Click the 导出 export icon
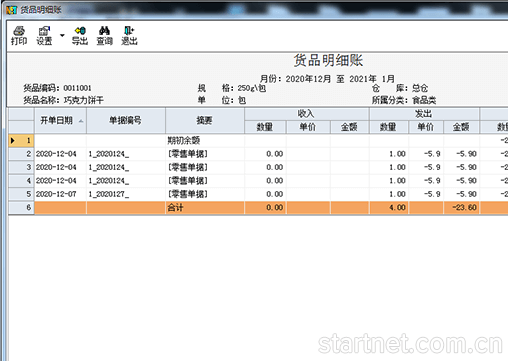 coord(80,35)
